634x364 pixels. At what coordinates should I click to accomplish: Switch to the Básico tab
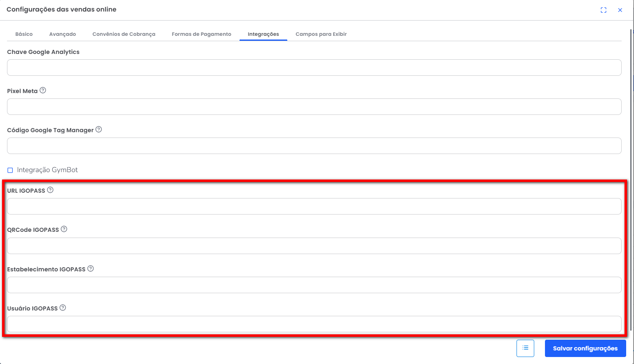click(24, 34)
